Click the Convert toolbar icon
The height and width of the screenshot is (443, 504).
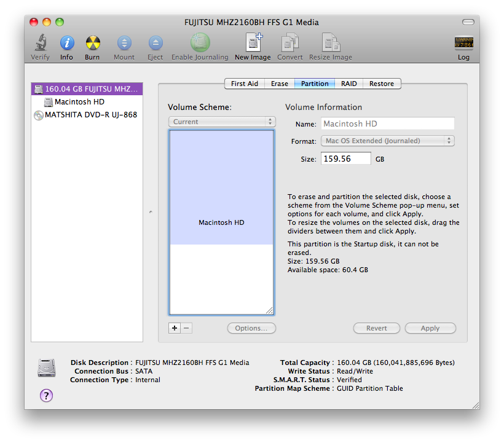click(x=290, y=42)
